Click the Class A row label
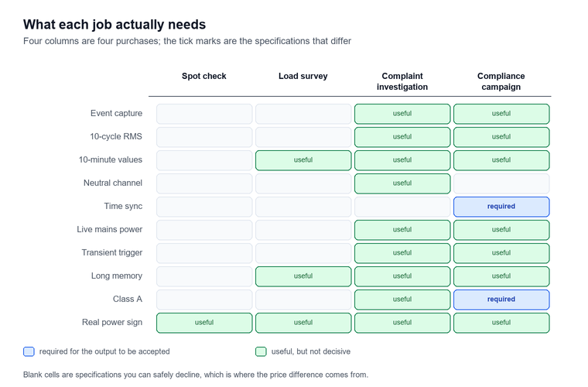The width and height of the screenshot is (588, 387). click(128, 300)
